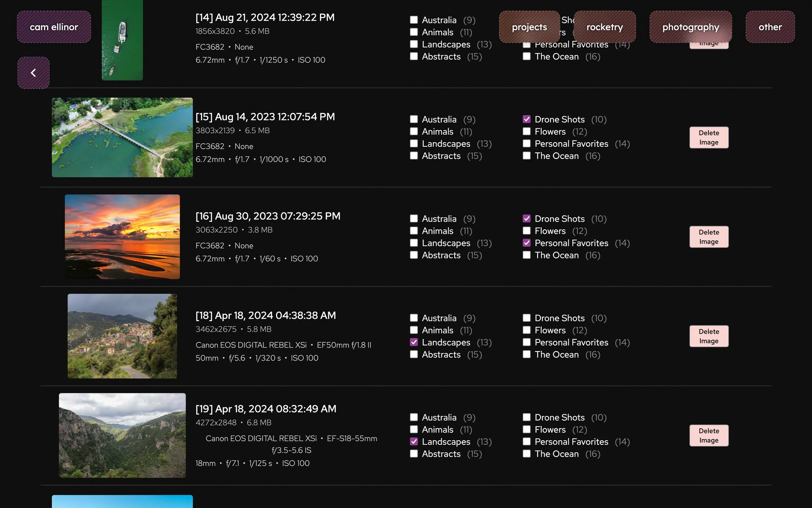Delete image 19 with its Delete Image button
The height and width of the screenshot is (508, 812).
(x=709, y=436)
